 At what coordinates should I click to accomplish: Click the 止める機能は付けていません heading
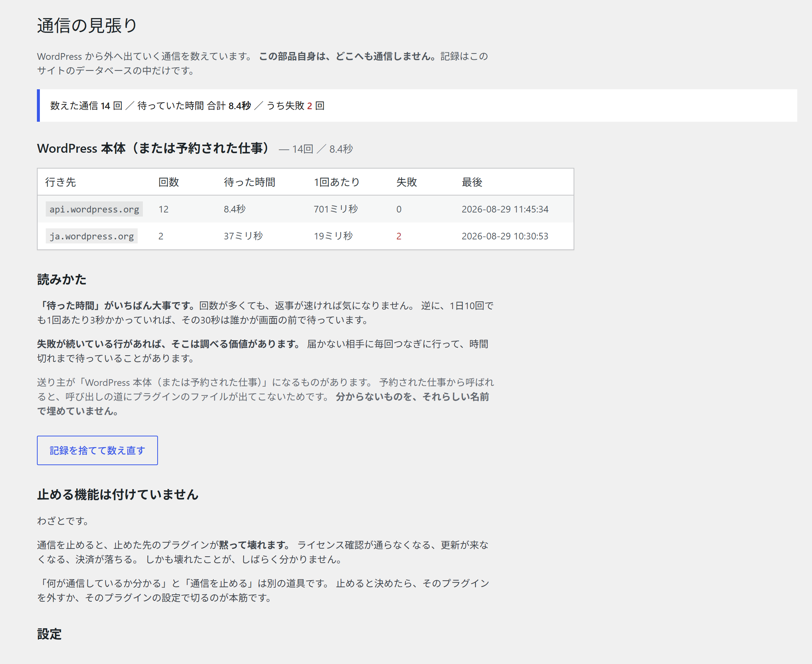pyautogui.click(x=117, y=495)
